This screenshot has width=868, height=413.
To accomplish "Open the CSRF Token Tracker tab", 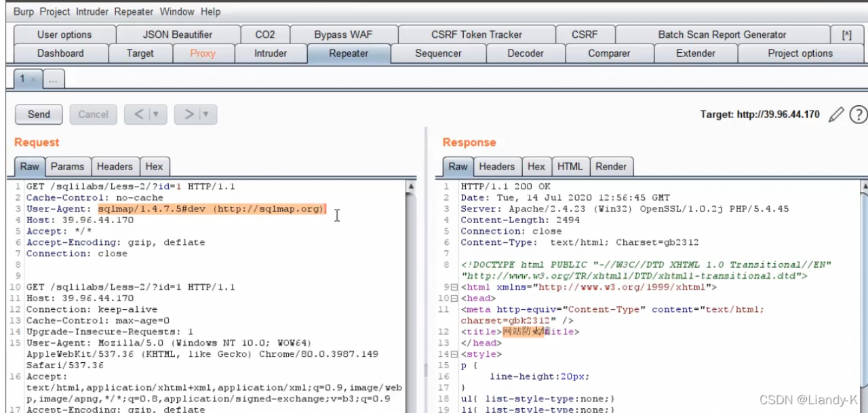I will coord(477,35).
